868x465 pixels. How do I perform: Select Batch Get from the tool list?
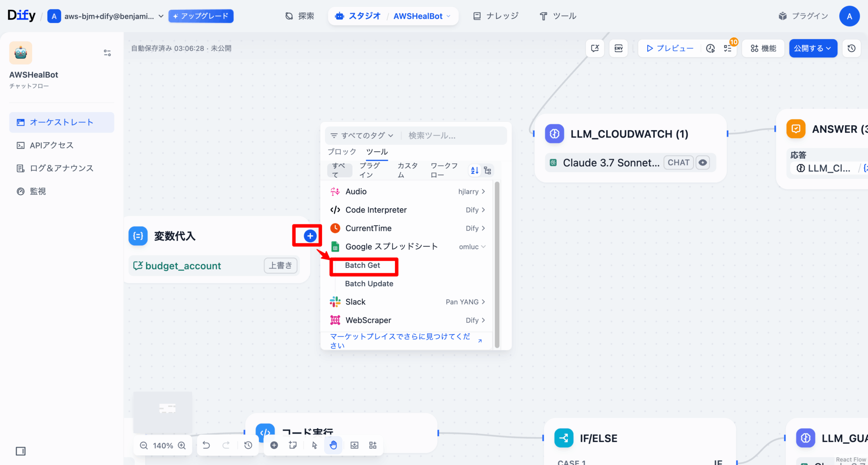[x=363, y=265]
